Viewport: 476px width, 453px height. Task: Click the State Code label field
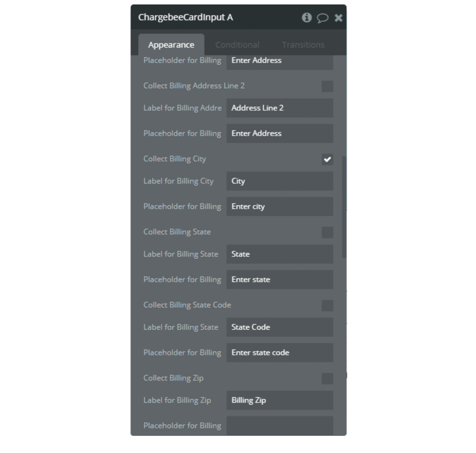point(280,327)
